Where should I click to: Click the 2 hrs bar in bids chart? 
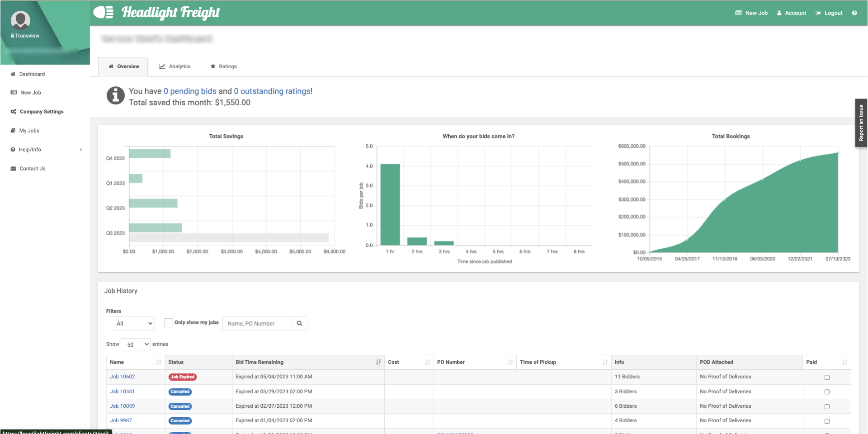(417, 241)
